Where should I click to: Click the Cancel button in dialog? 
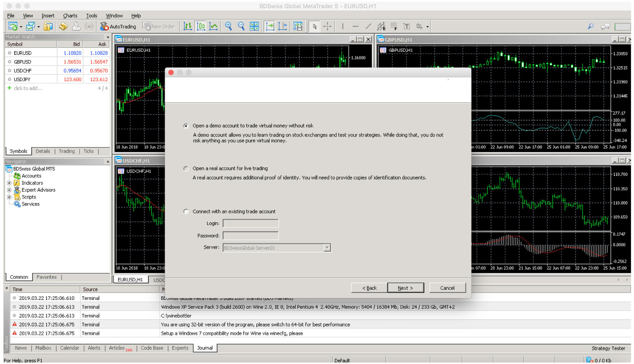[447, 288]
